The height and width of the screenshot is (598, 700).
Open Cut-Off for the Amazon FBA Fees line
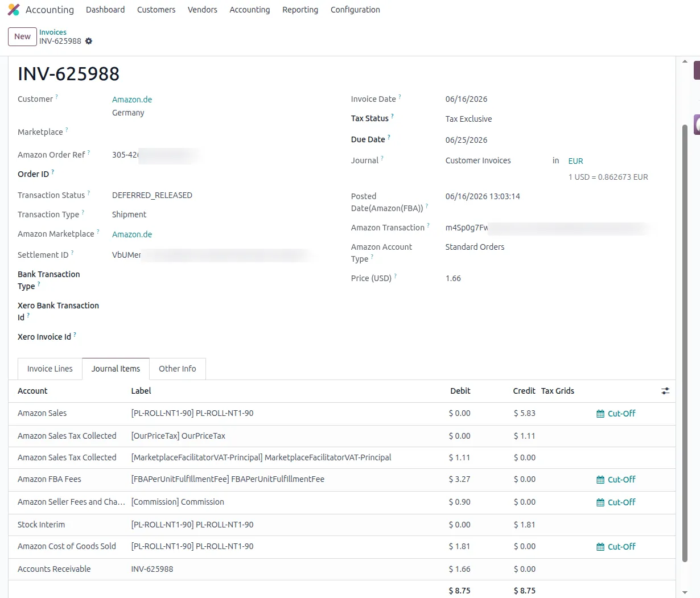tap(616, 480)
